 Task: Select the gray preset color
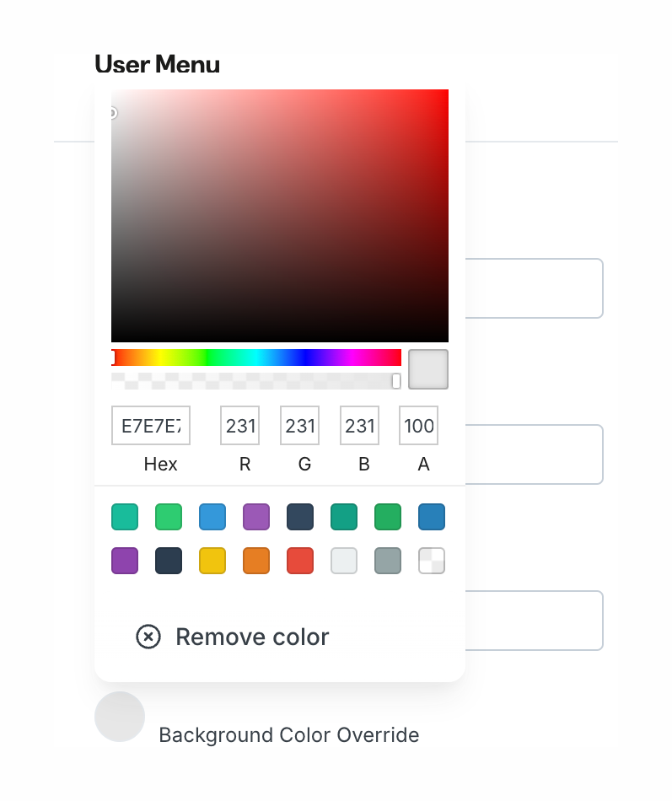coord(388,561)
